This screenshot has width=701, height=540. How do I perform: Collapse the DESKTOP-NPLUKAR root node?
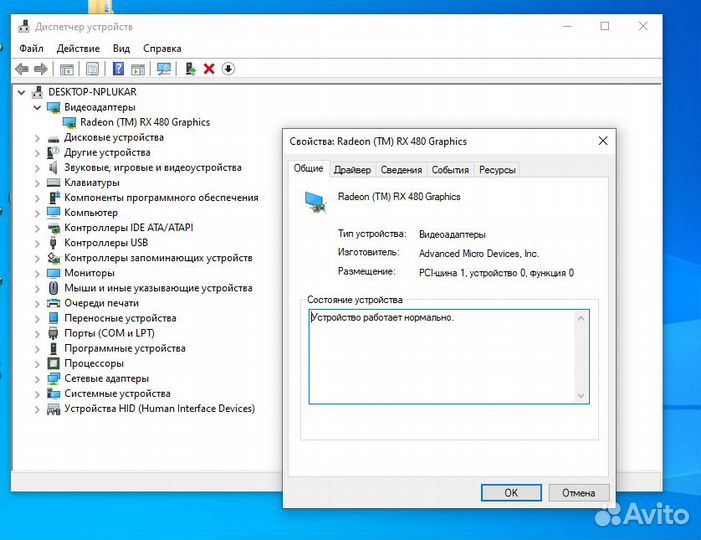tap(21, 93)
